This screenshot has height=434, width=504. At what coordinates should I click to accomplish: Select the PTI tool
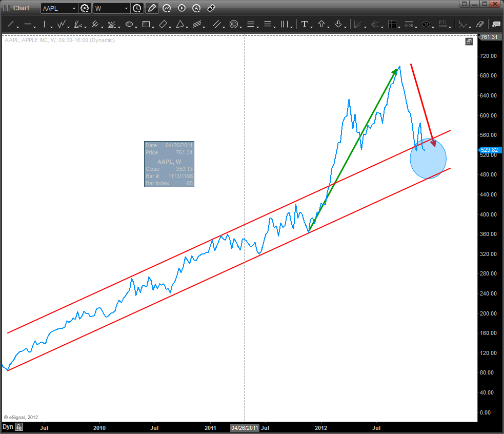(443, 24)
